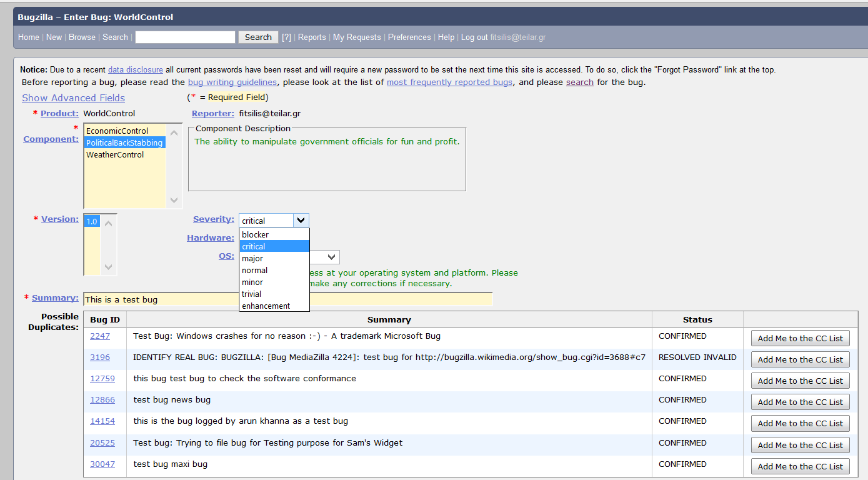
Task: Select PoliticalBackStabbing component
Action: tap(124, 143)
